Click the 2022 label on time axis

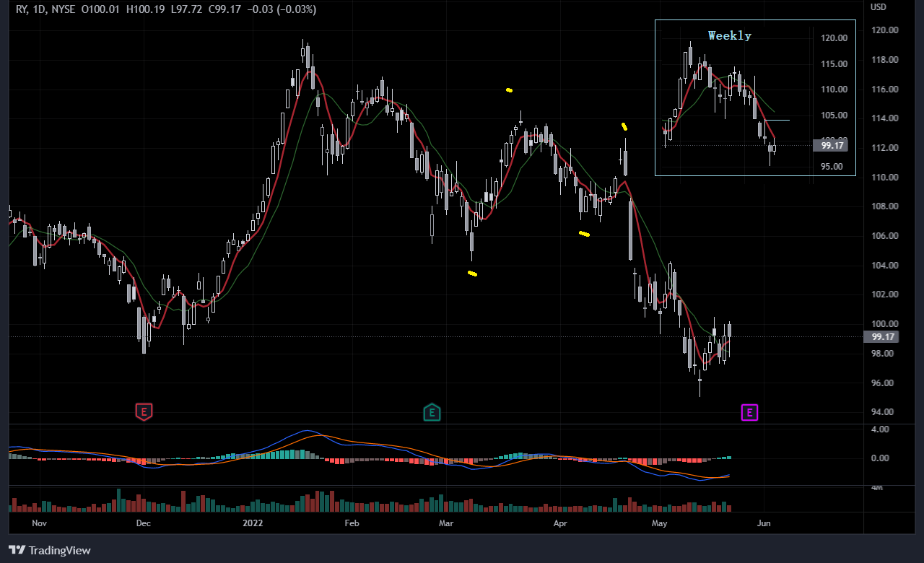tap(253, 522)
